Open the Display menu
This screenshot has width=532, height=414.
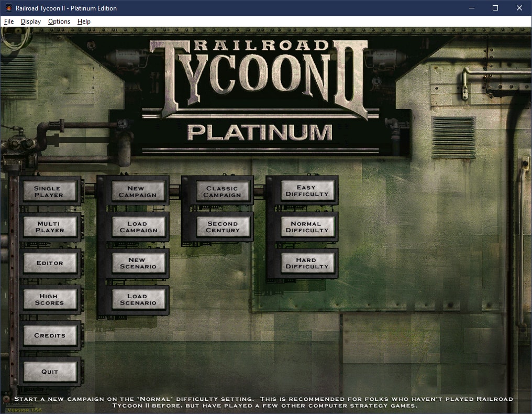(x=31, y=21)
